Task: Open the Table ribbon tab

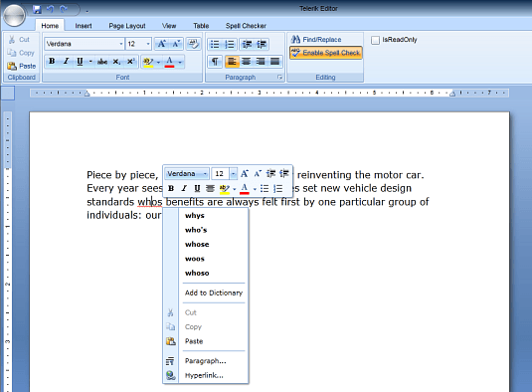Action: pos(201,26)
